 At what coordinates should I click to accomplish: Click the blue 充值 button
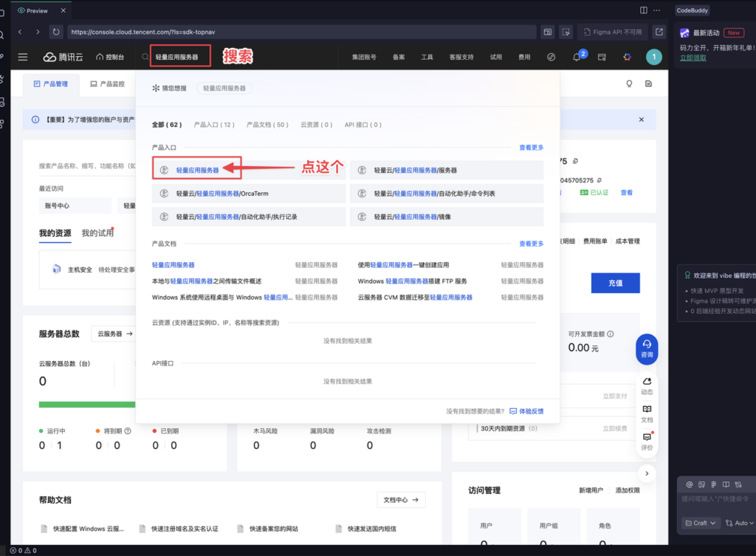615,283
